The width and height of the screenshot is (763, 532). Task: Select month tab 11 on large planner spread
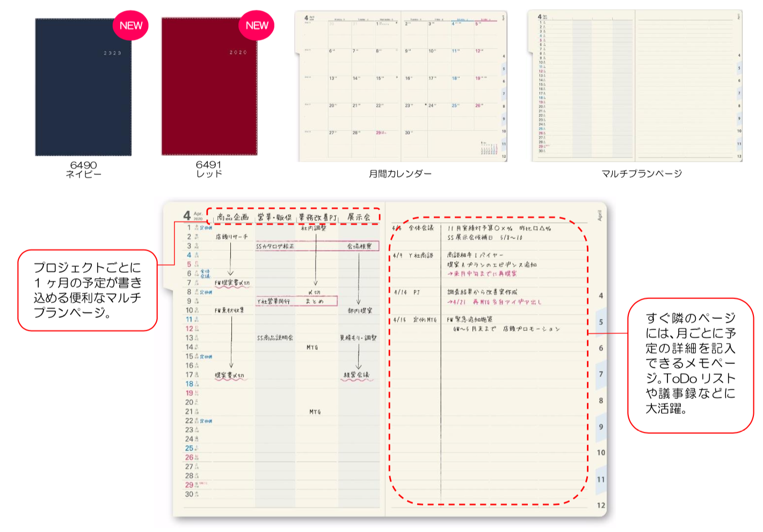[601, 479]
